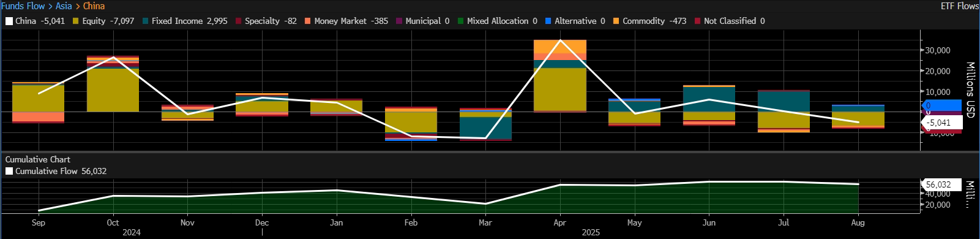Select the Jan month axis label
This screenshot has width=980, height=239.
(337, 222)
